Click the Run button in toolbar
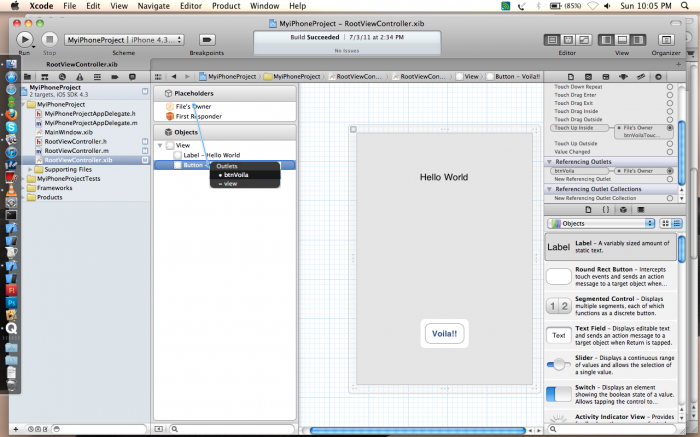The width and height of the screenshot is (700, 437). 25,39
